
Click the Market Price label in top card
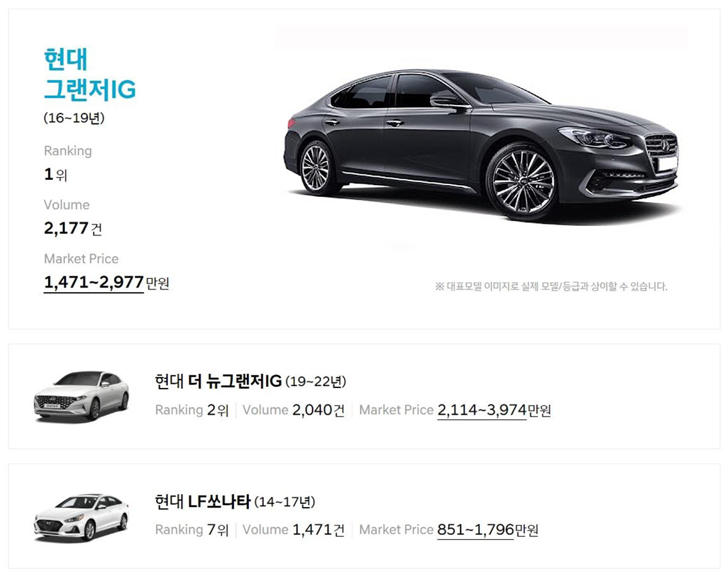click(x=81, y=259)
